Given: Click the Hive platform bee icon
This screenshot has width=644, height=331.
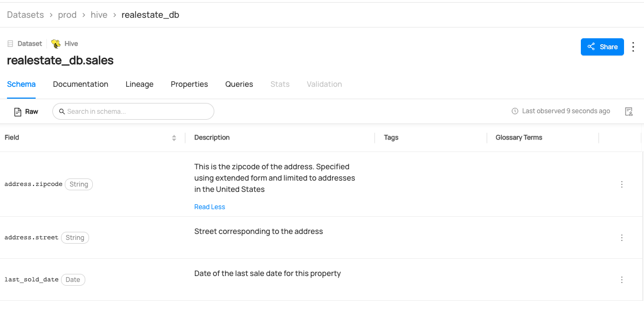Looking at the screenshot, I should [x=56, y=43].
